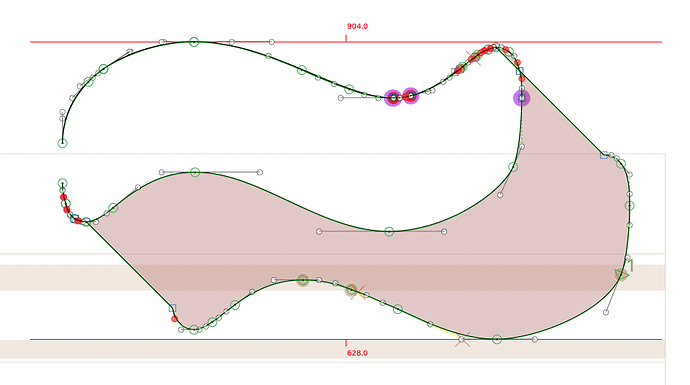Click the orange X marker on bottom guideline
Viewport: 690px width, 385px height.
462,339
